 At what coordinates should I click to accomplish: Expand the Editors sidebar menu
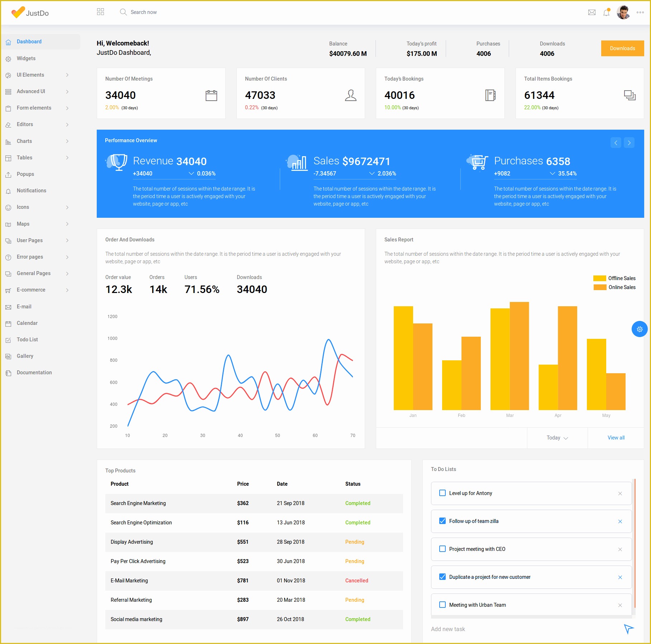pyautogui.click(x=40, y=124)
